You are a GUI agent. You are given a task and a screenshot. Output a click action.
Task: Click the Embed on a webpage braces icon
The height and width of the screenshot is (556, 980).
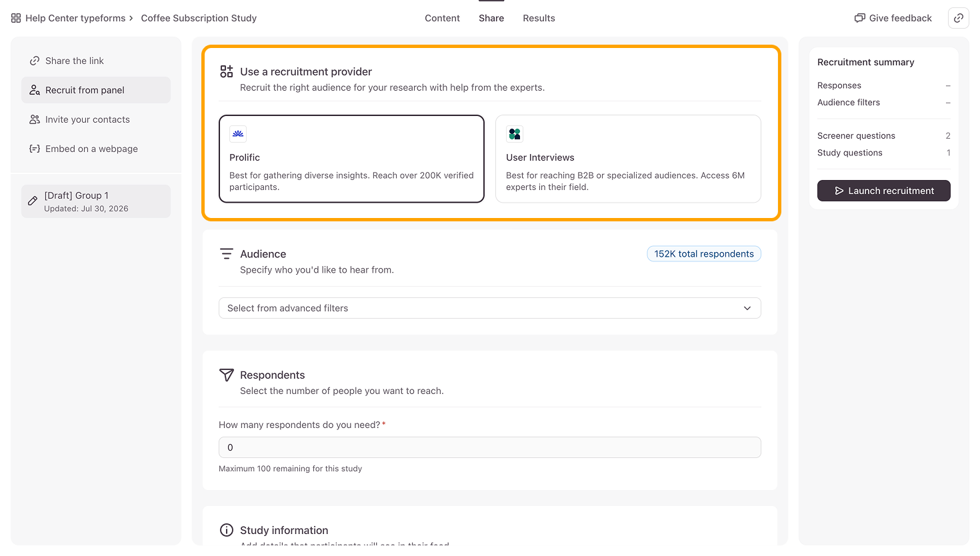(x=35, y=149)
